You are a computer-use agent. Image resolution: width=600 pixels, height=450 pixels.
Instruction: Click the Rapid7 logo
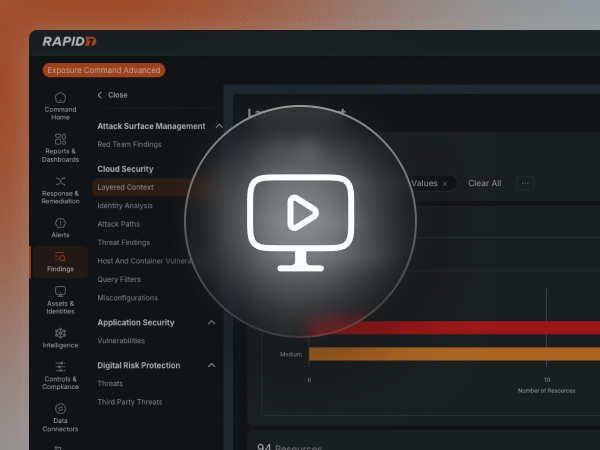tap(69, 42)
